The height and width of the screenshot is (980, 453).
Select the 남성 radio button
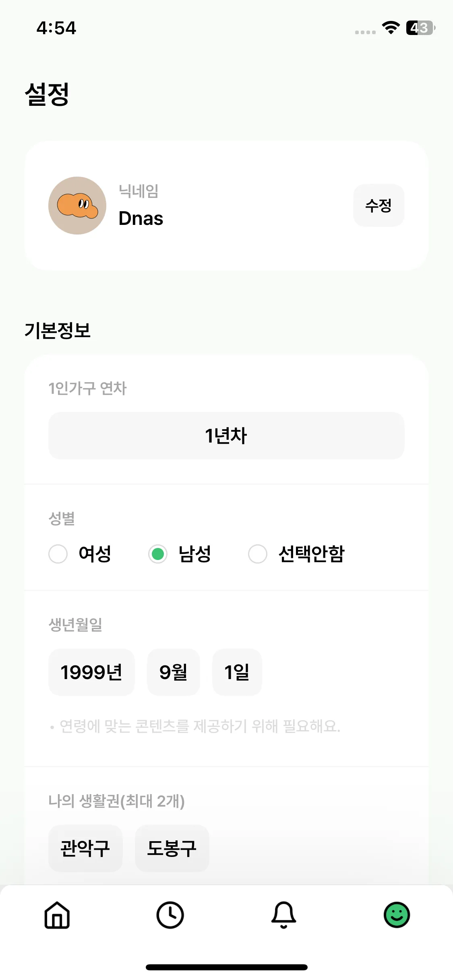pyautogui.click(x=158, y=554)
